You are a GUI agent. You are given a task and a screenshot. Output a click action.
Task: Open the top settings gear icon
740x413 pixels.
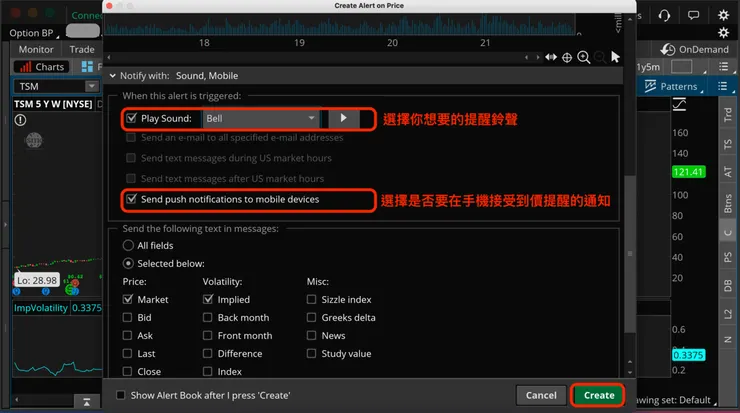click(x=723, y=15)
